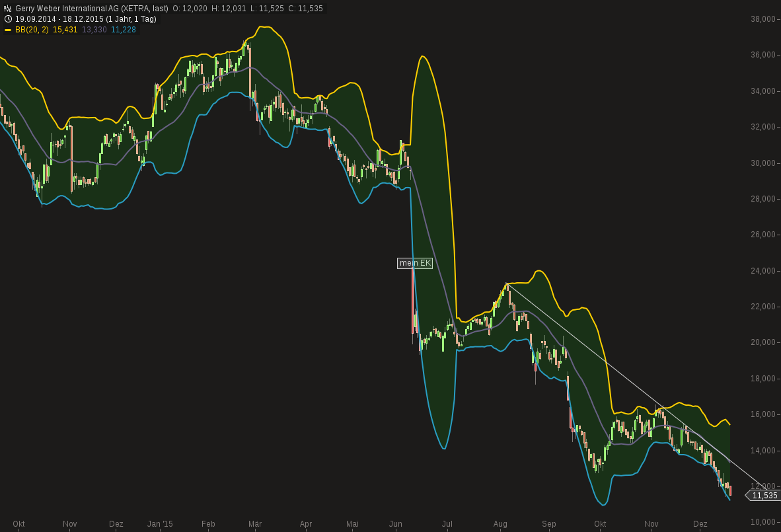Click the mein EK annotation label

tap(414, 263)
